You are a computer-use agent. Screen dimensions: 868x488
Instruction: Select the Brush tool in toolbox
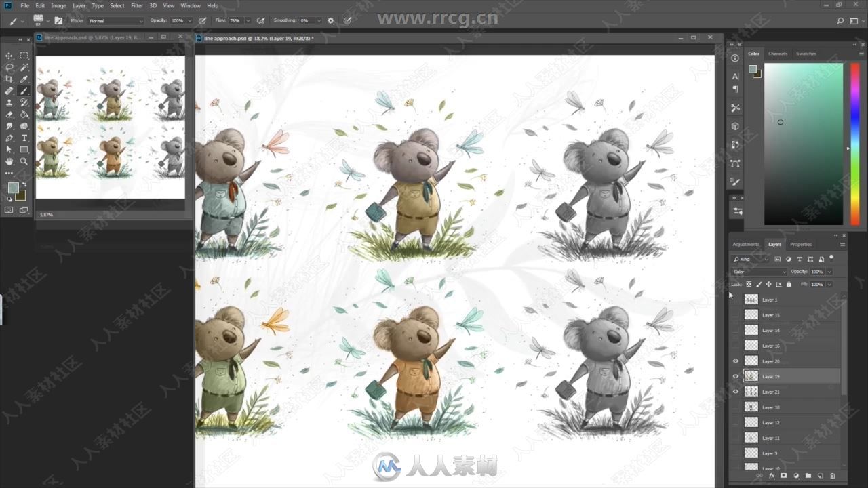24,91
